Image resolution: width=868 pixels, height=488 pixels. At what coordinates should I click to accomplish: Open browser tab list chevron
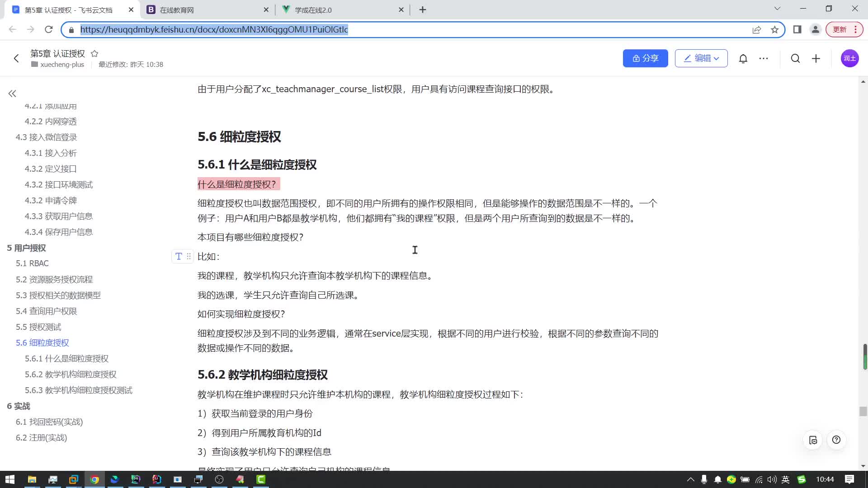[777, 9]
